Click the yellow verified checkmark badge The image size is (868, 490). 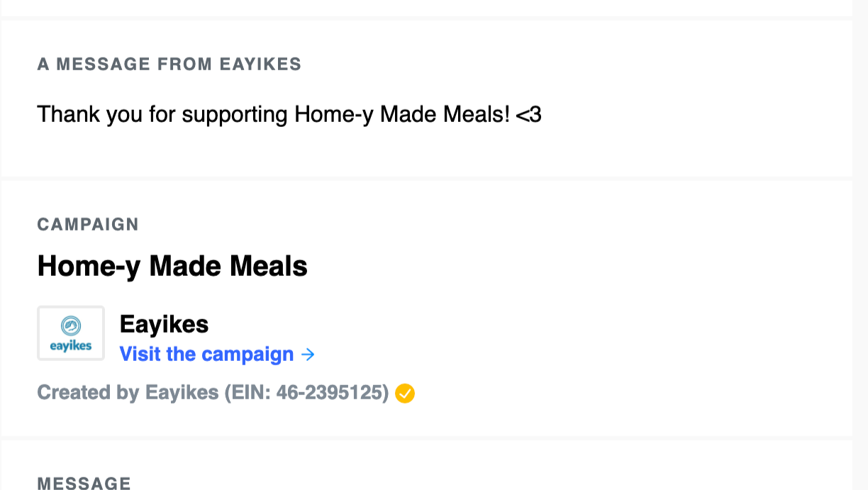click(405, 393)
